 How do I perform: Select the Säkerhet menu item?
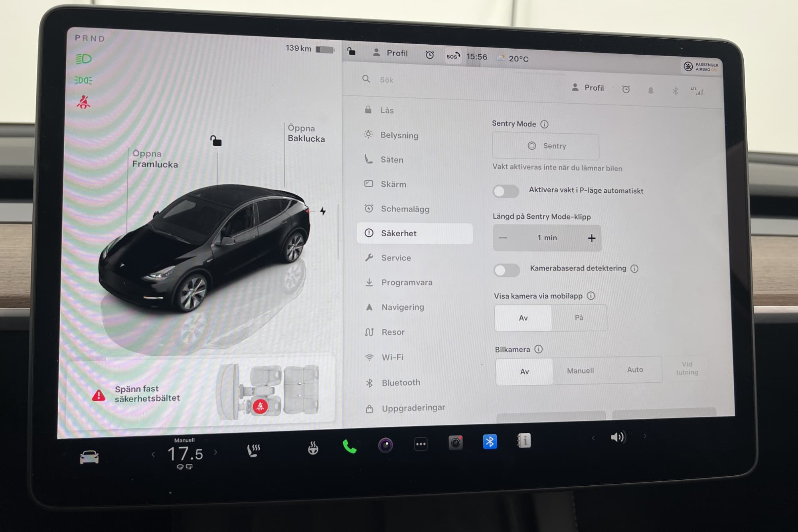[x=415, y=233]
